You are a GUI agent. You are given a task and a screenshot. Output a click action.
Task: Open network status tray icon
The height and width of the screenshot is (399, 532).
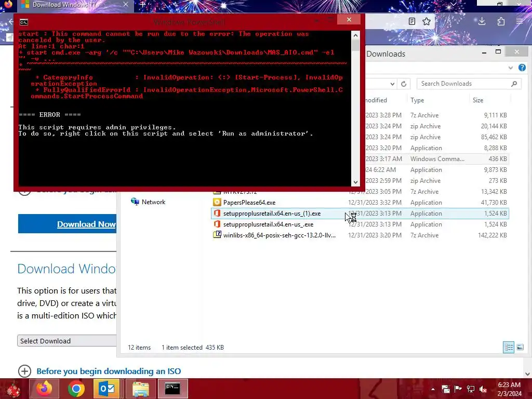471,389
